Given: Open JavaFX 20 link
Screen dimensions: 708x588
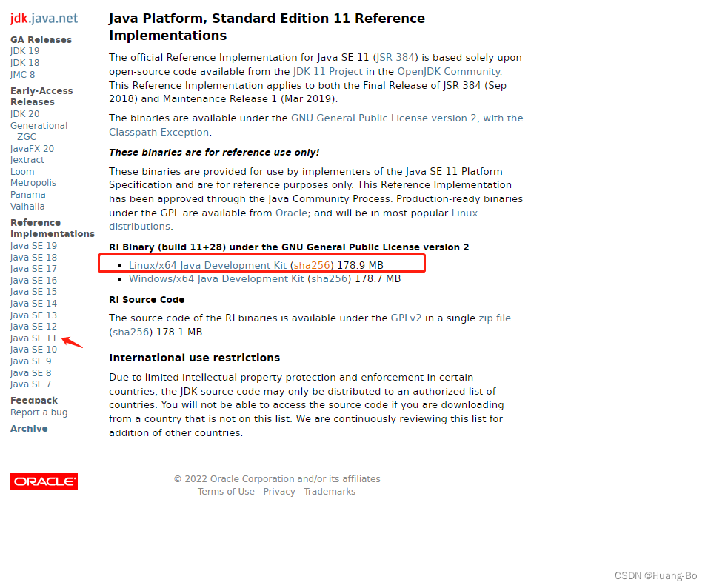Looking at the screenshot, I should 32,149.
